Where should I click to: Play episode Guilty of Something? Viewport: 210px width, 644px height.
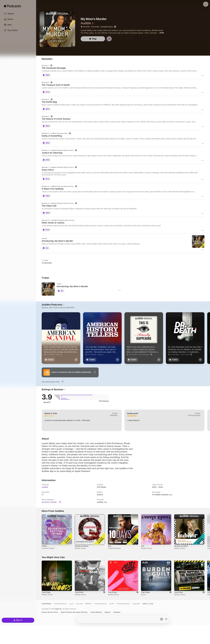(x=46, y=143)
